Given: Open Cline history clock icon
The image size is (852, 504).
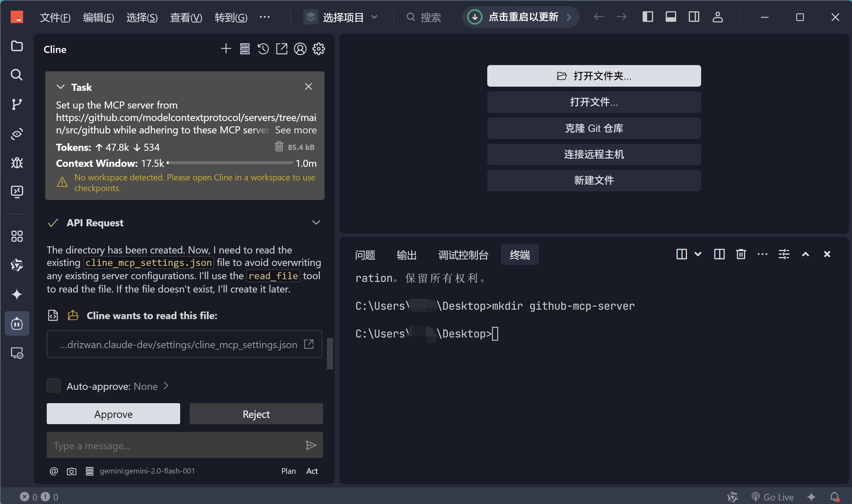Looking at the screenshot, I should point(263,49).
